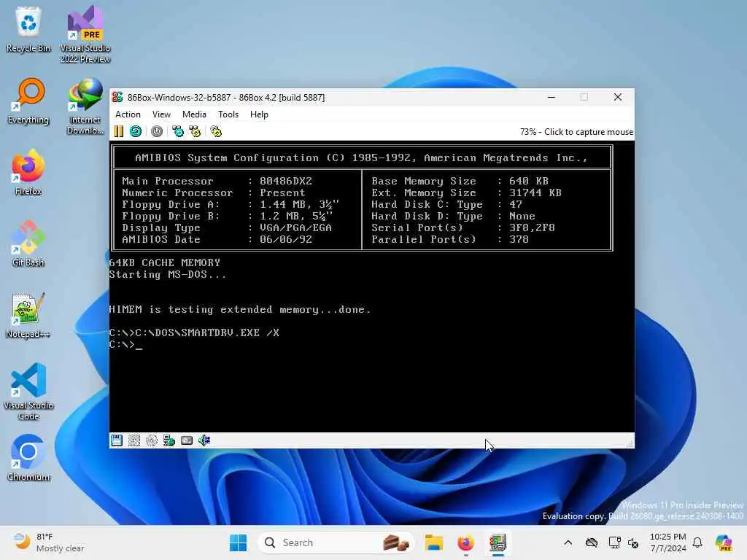
Task: Switch to Firefox on the taskbar
Action: click(x=466, y=542)
